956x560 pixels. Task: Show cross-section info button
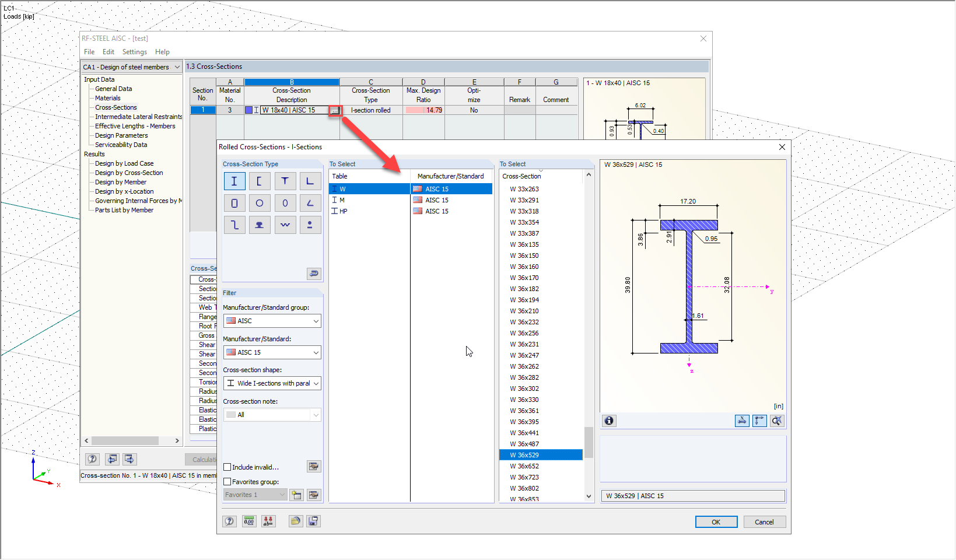coord(609,421)
